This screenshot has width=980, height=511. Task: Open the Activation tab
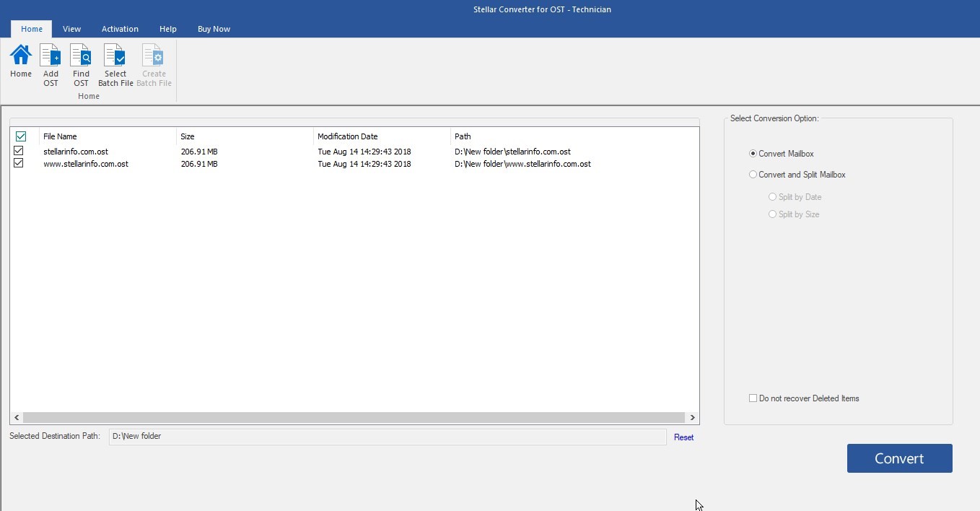[120, 29]
